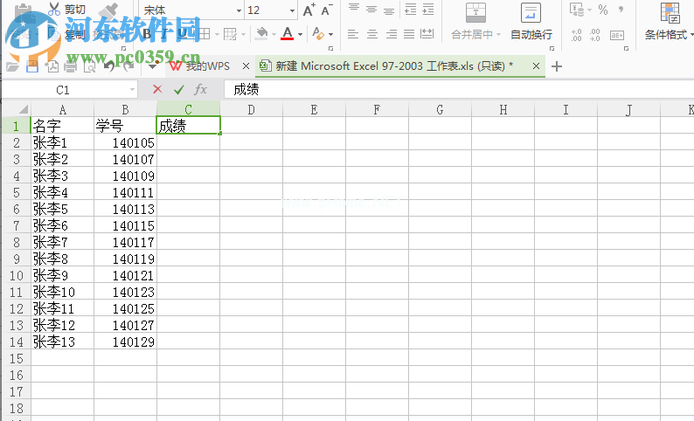Increase font size with the A+ icon
This screenshot has width=694, height=421.
pyautogui.click(x=309, y=10)
